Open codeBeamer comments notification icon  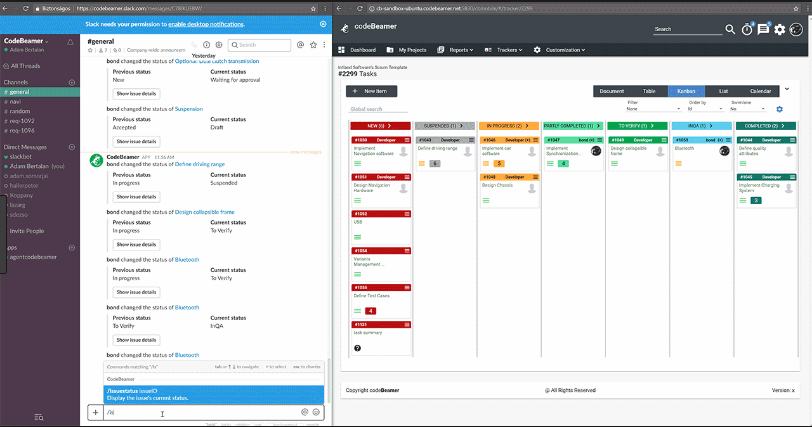[x=763, y=29]
